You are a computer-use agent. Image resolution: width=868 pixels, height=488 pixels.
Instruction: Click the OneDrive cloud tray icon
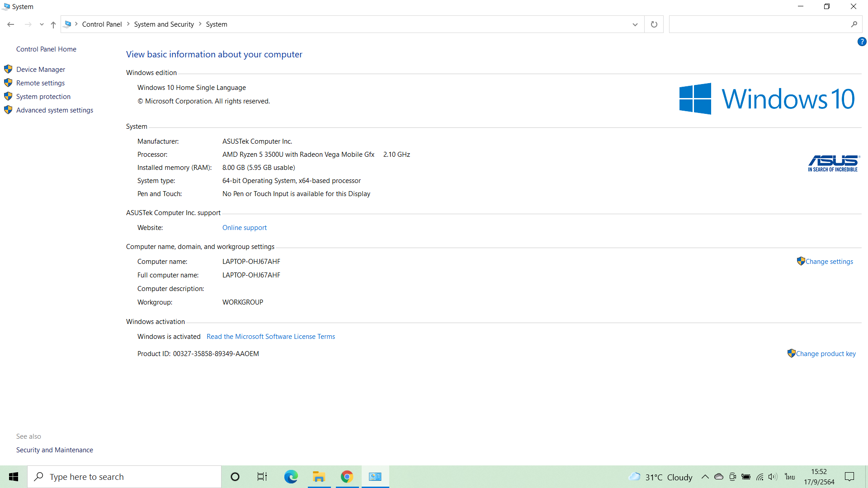[719, 477]
